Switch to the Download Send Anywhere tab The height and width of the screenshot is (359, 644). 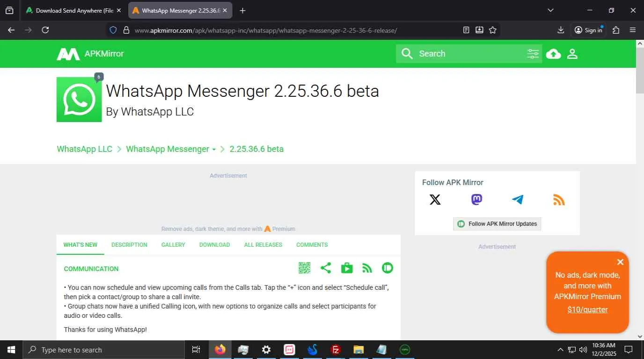coord(74,10)
